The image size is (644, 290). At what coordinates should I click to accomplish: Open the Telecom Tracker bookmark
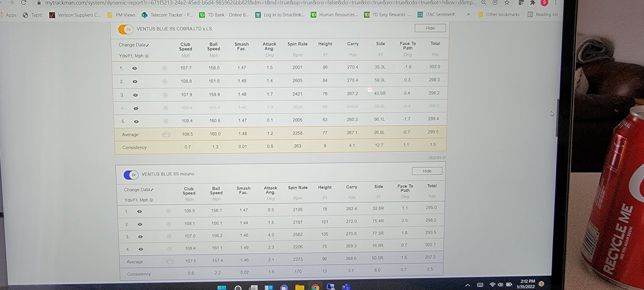[167, 15]
